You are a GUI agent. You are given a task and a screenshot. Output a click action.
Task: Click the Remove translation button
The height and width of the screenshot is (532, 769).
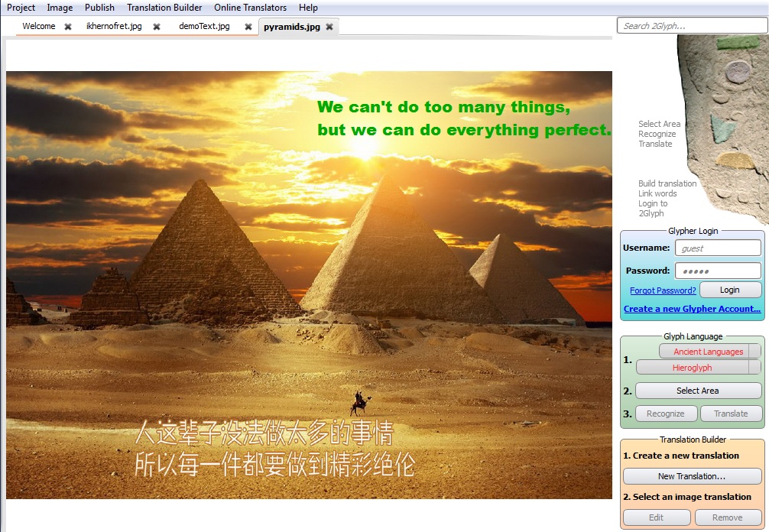pyautogui.click(x=728, y=517)
